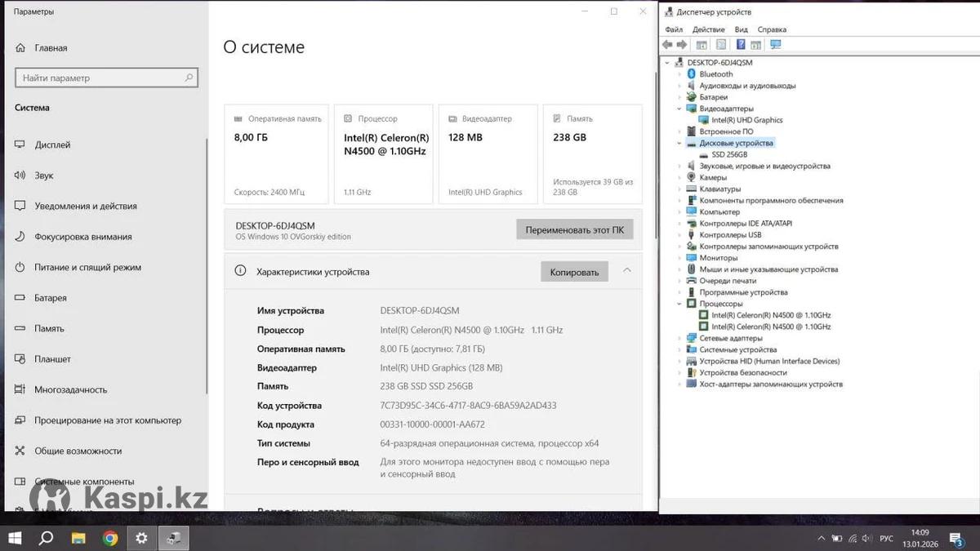Screen dimensions: 980x551
Task: Open Google Chrome from the taskbar
Action: (109, 538)
